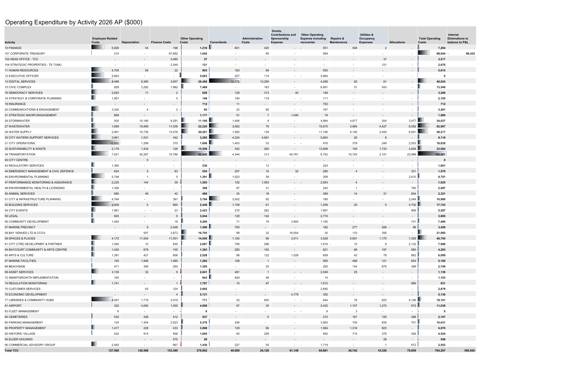Click the '94 ELDER HOUSING' row label
588x381 pixels.
(19, 339)
